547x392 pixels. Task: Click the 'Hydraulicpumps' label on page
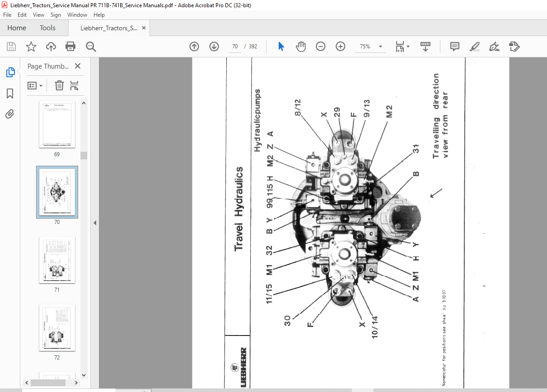tap(258, 120)
